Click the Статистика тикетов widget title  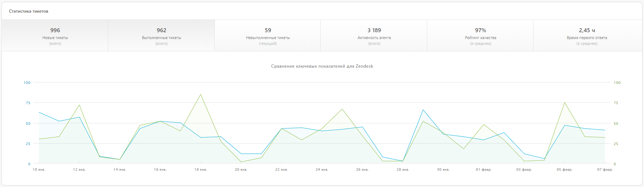point(29,11)
